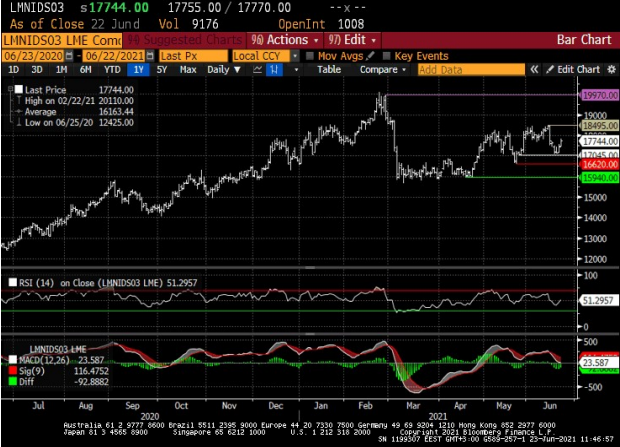The width and height of the screenshot is (620, 447).
Task: Select the bar chart style icon
Action: coord(274,70)
